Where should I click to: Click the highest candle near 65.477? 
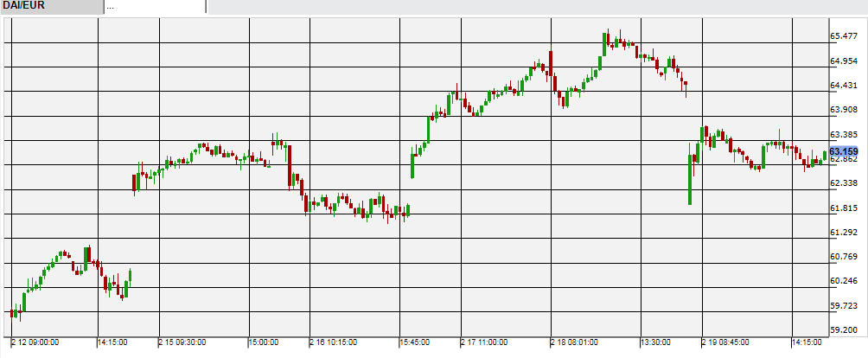click(x=609, y=40)
